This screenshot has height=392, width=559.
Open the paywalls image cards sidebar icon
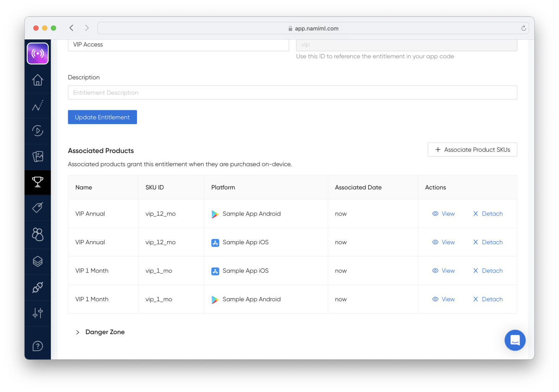[x=38, y=157]
